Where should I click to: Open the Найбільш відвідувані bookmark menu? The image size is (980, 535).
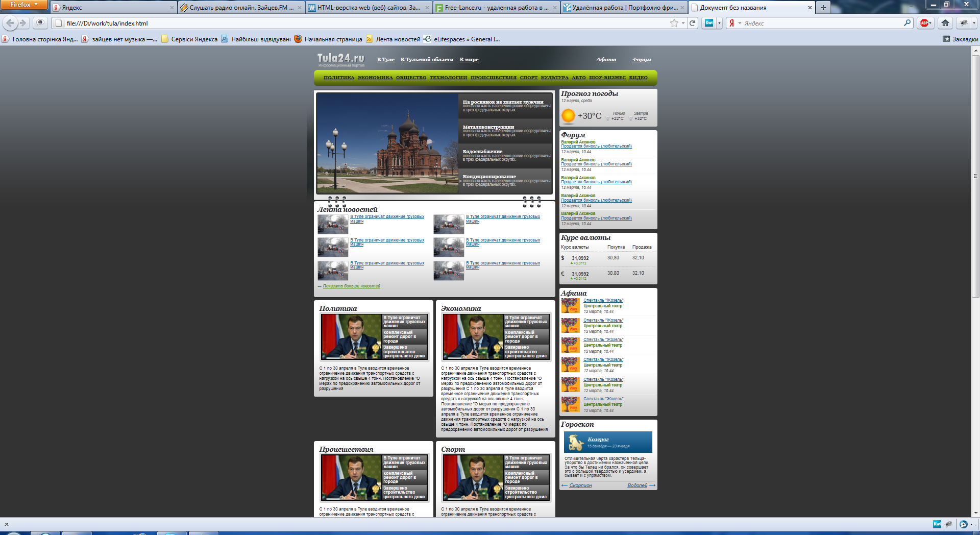[256, 39]
